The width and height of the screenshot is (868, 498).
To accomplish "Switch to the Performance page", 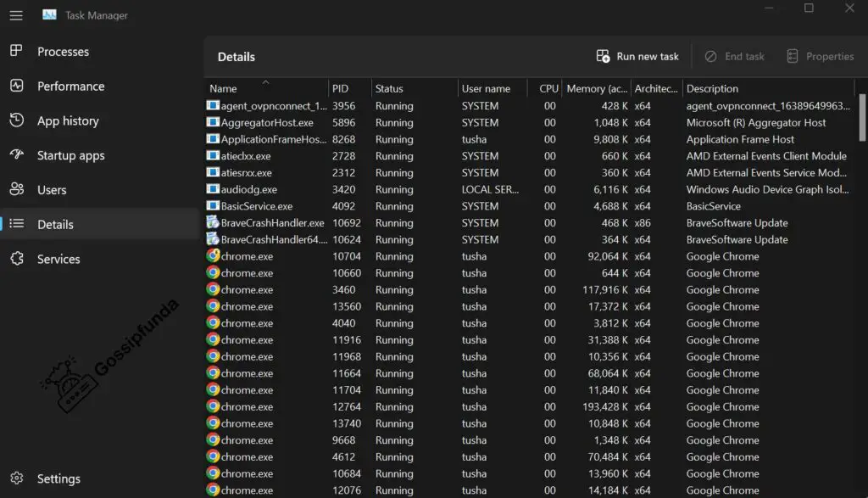I will [x=100, y=86].
